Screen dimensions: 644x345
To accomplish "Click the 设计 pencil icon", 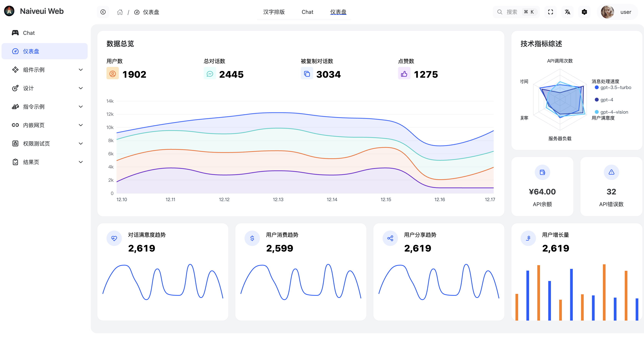I will [x=15, y=88].
